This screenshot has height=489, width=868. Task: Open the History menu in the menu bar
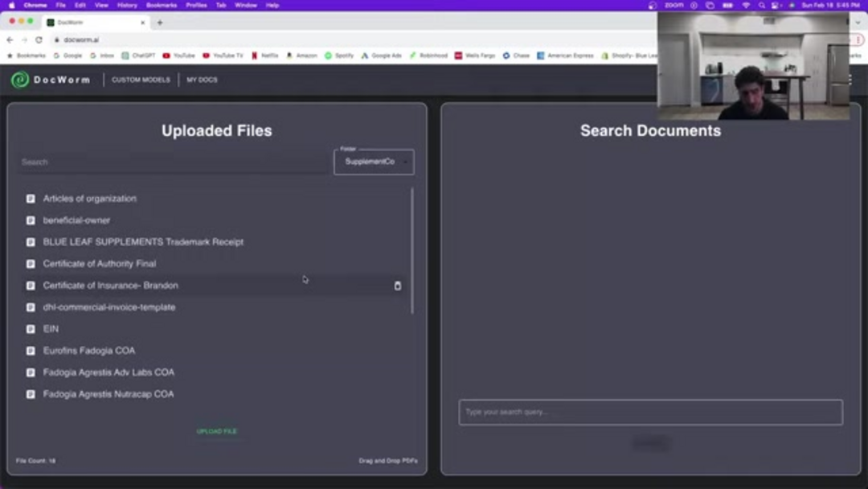tap(126, 5)
